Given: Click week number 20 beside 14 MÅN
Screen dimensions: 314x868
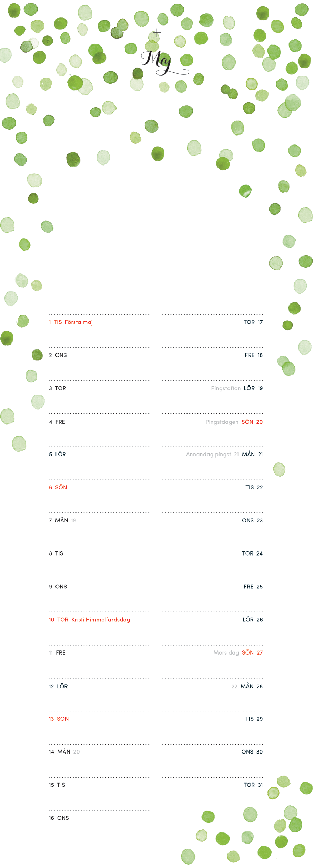Looking at the screenshot, I should (x=77, y=752).
